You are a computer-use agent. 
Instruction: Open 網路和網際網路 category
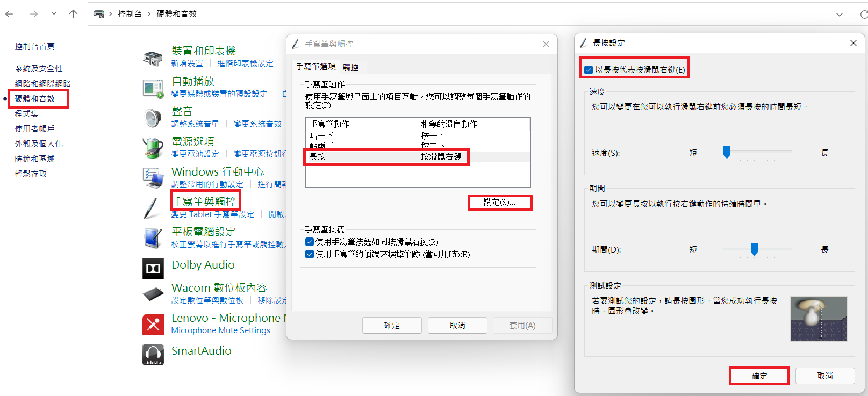tap(43, 84)
